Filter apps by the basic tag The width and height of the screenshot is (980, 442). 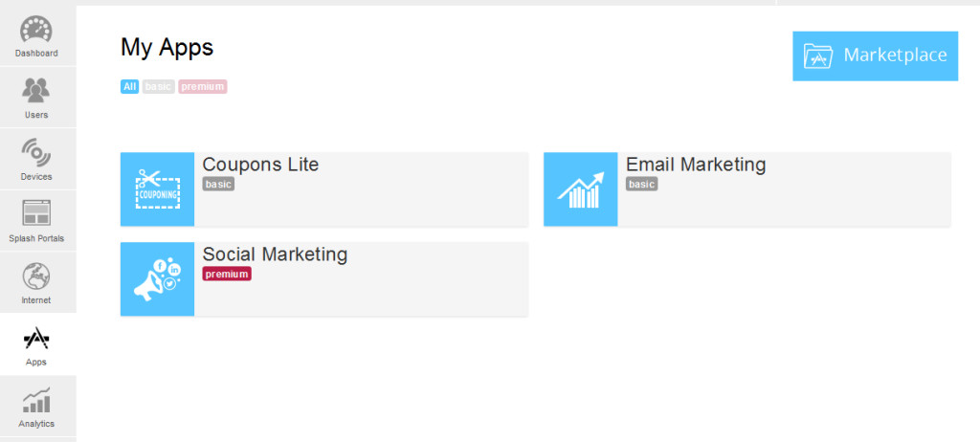click(x=158, y=86)
